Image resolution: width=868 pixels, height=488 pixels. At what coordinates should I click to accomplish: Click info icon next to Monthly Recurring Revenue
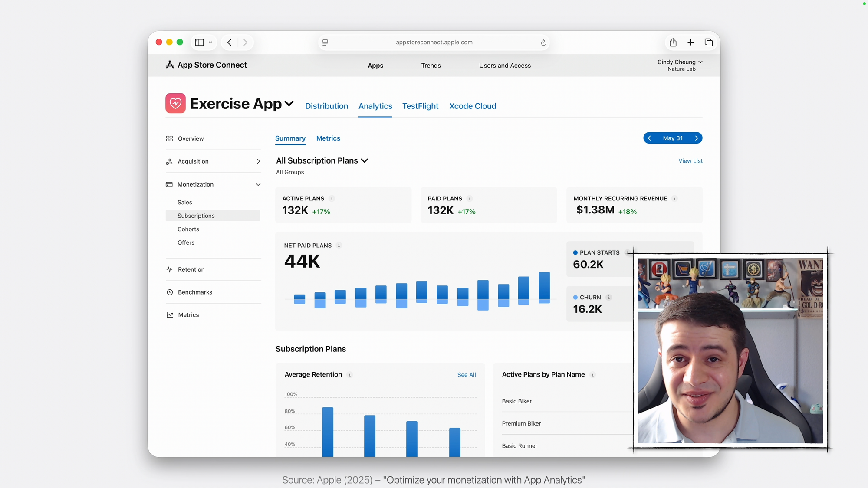point(674,199)
